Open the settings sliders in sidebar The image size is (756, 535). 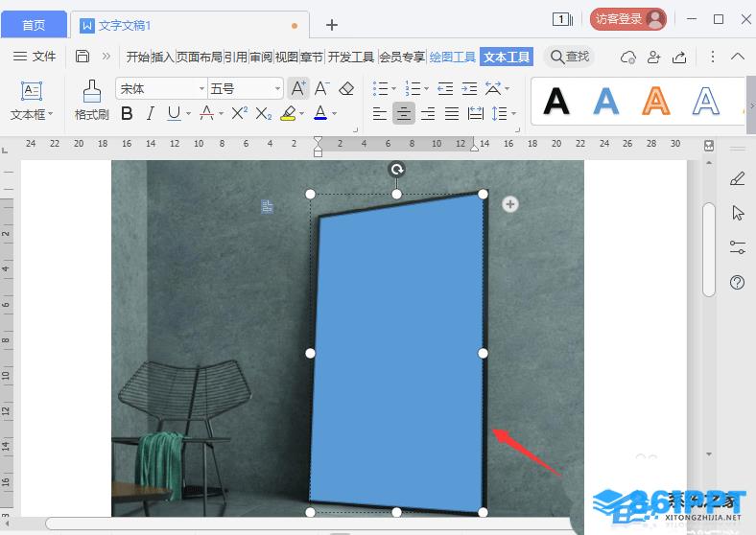coord(737,247)
